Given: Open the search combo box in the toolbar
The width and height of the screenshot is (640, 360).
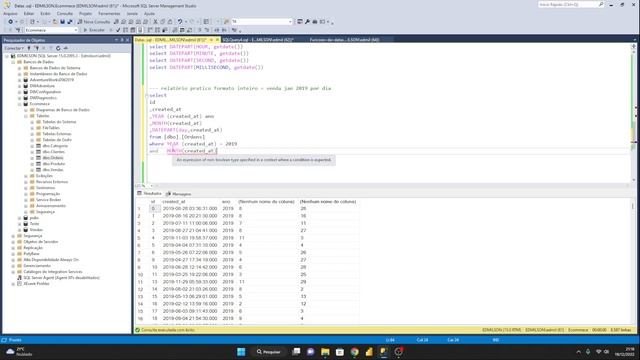Looking at the screenshot, I should coord(262,22).
